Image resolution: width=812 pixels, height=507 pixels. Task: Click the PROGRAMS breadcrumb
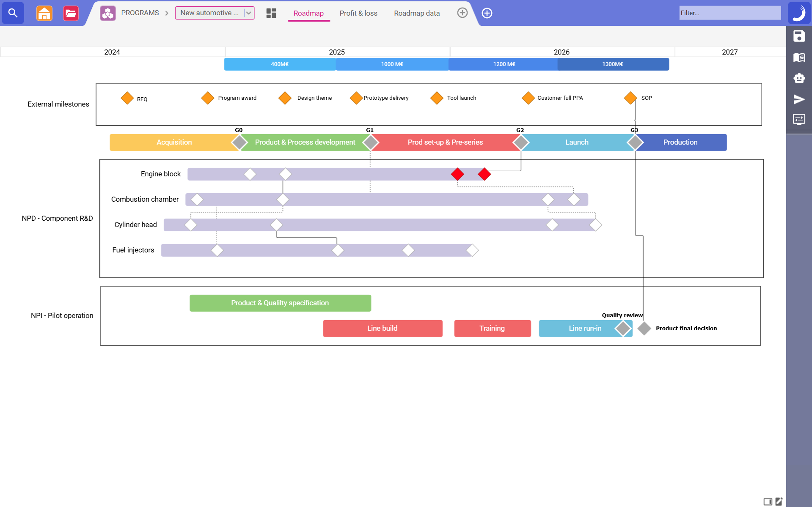click(x=140, y=13)
